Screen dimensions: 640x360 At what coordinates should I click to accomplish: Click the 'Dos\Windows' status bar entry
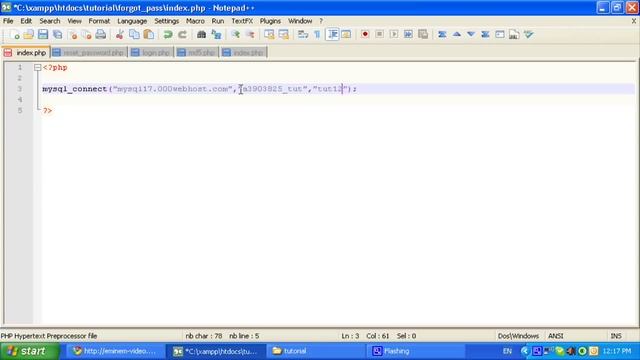pos(518,336)
